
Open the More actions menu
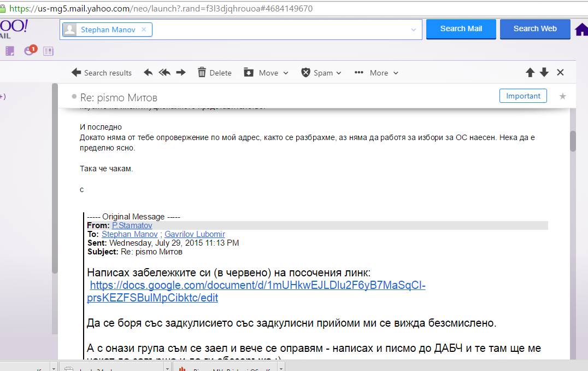pyautogui.click(x=377, y=72)
